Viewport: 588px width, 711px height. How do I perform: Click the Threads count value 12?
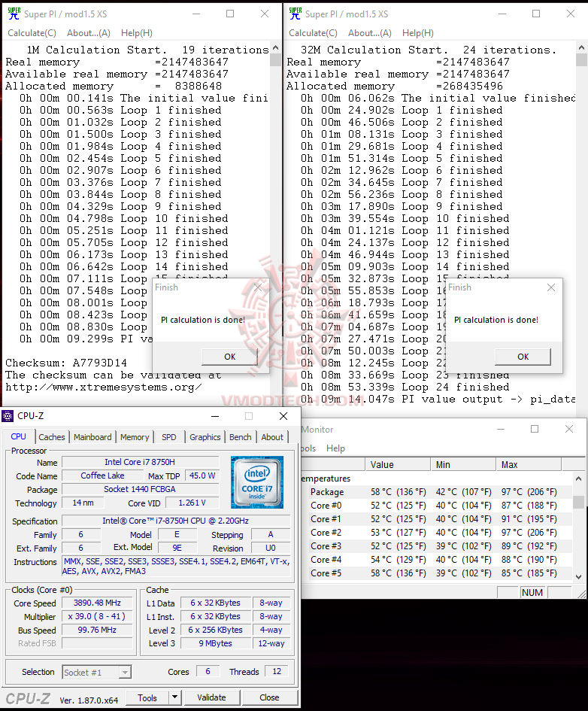[277, 672]
